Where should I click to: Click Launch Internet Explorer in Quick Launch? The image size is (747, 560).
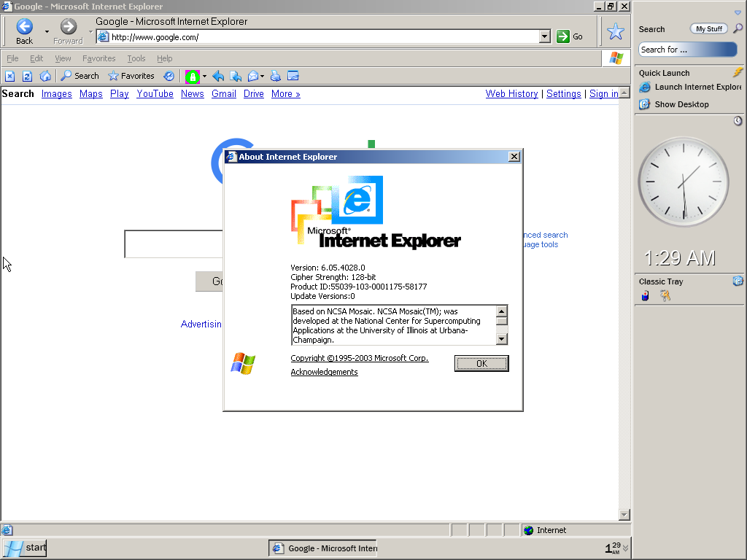pos(690,87)
